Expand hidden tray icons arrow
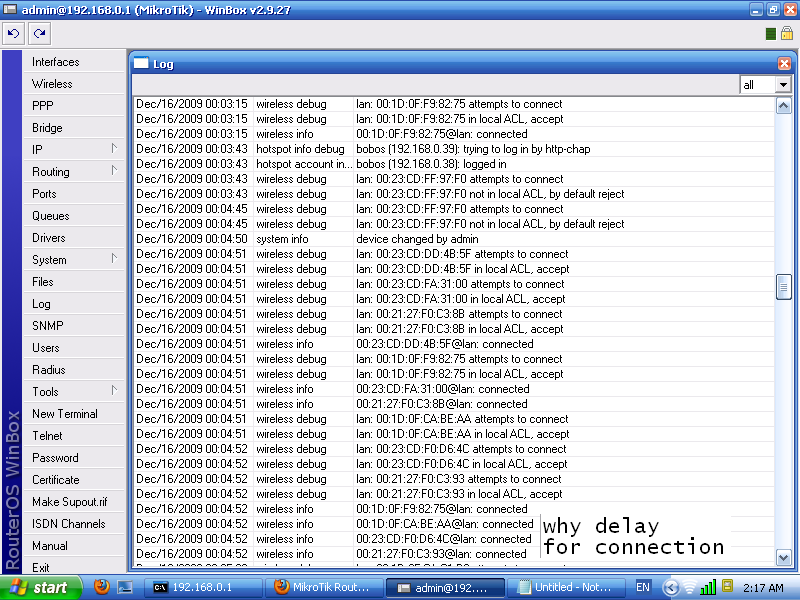This screenshot has height=600, width=800. 670,588
